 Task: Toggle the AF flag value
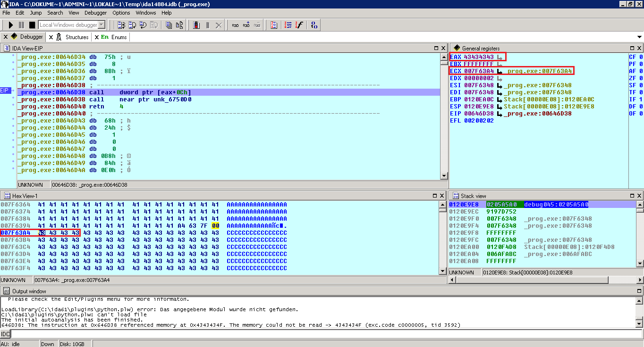tap(641, 71)
